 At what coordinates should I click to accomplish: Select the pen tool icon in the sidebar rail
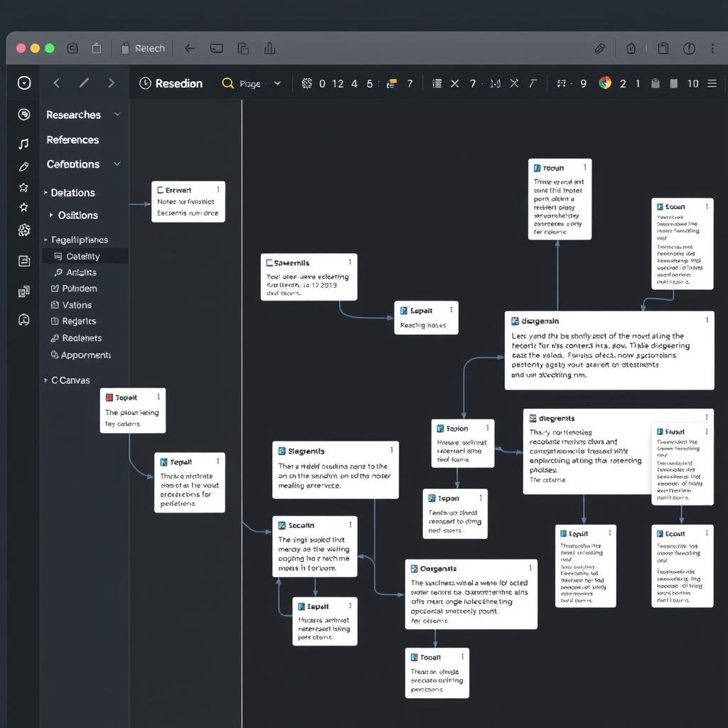[x=24, y=166]
